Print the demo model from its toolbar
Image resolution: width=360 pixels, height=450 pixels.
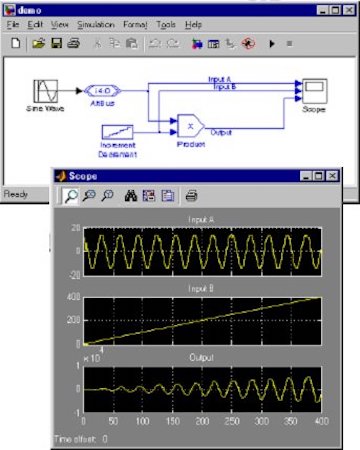pos(74,43)
